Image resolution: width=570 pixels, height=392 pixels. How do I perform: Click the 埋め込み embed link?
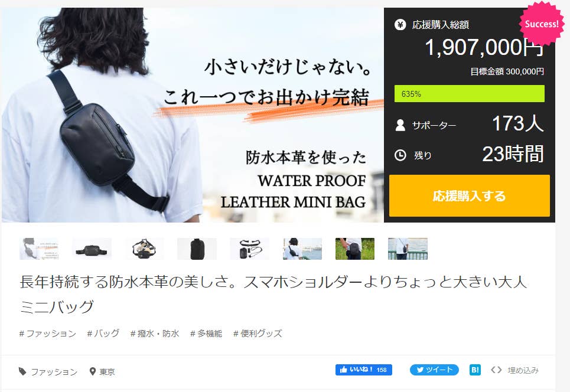coord(523,370)
